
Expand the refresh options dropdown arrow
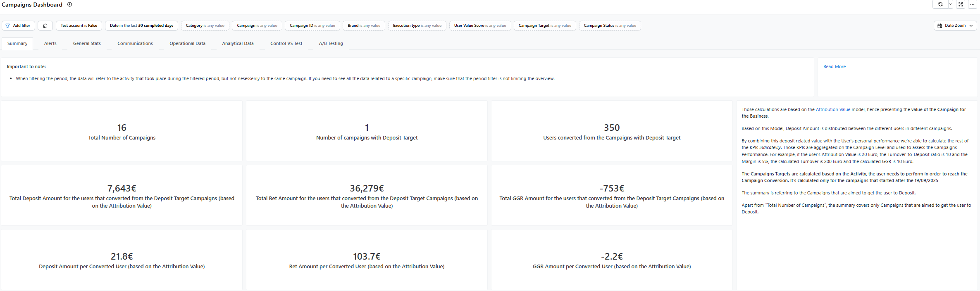pyautogui.click(x=951, y=5)
